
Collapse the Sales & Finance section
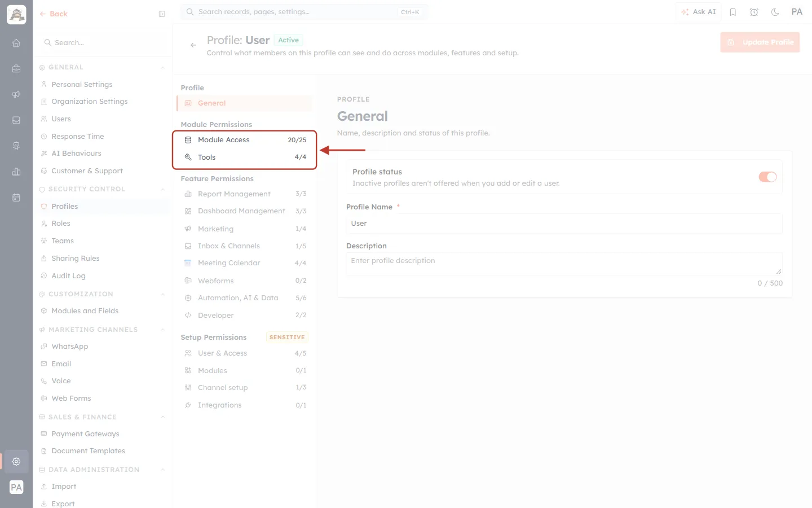(x=162, y=418)
